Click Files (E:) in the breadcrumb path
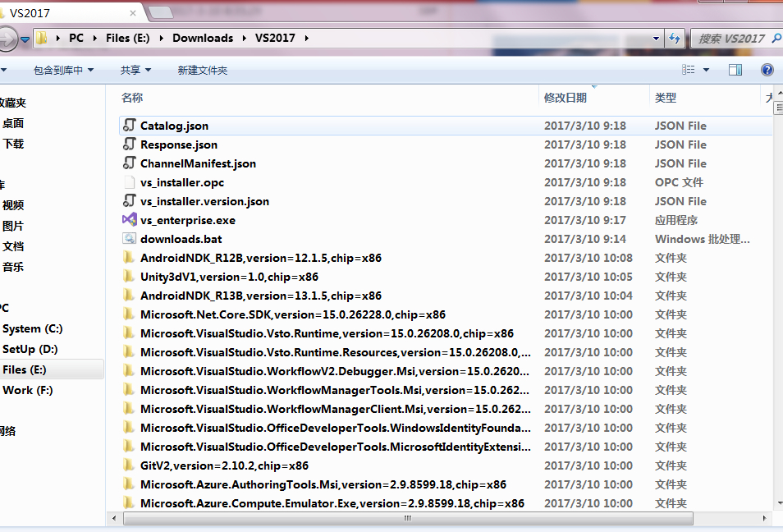The image size is (783, 532). [127, 38]
